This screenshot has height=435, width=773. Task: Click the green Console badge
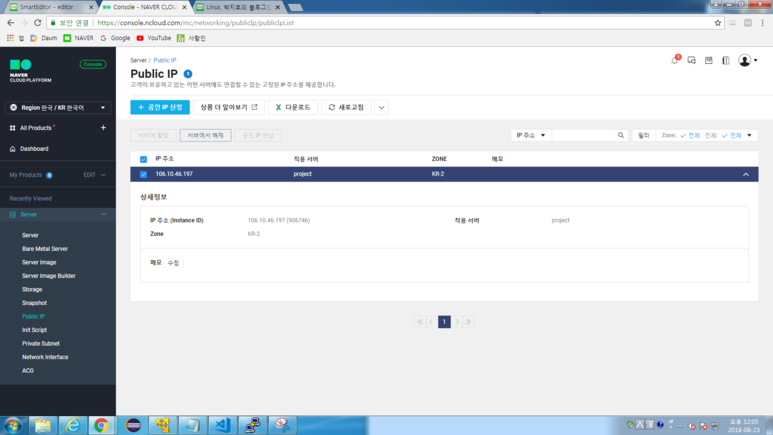pos(93,64)
